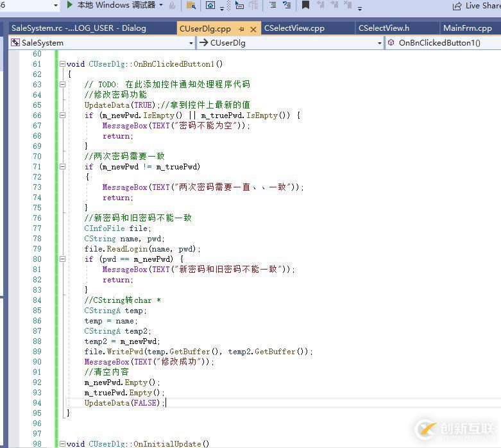Image resolution: width=501 pixels, height=448 pixels.
Task: Open the OnBnClickedButton1() member dropdown
Action: pos(443,43)
